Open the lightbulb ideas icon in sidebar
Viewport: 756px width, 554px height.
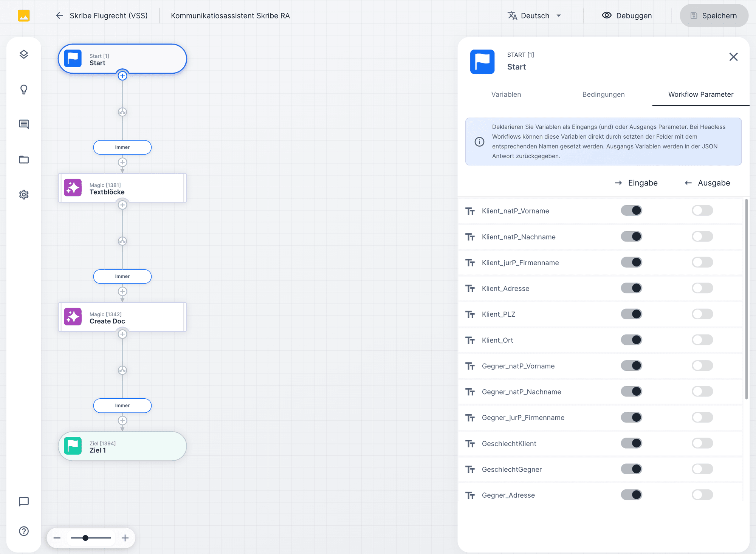[x=24, y=90]
